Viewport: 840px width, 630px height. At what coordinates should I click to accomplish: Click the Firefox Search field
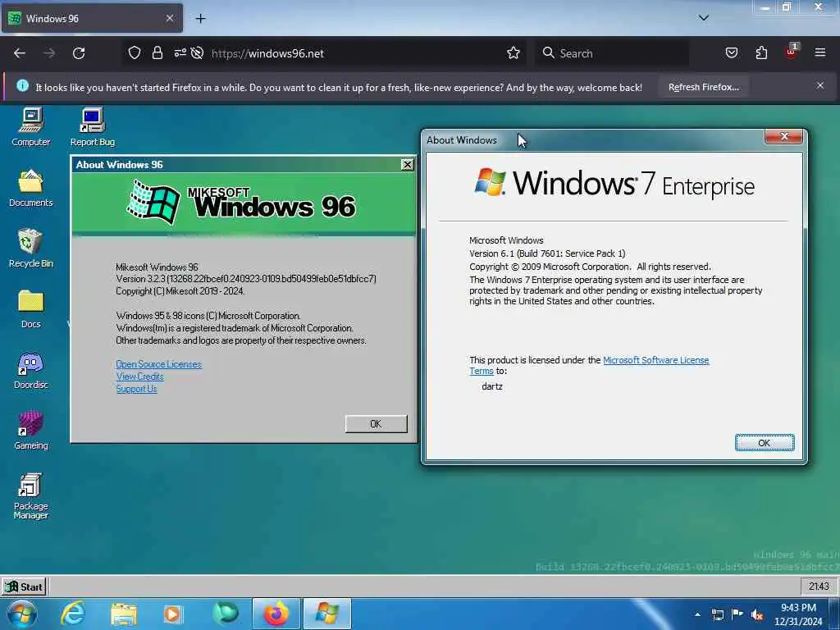tap(612, 53)
